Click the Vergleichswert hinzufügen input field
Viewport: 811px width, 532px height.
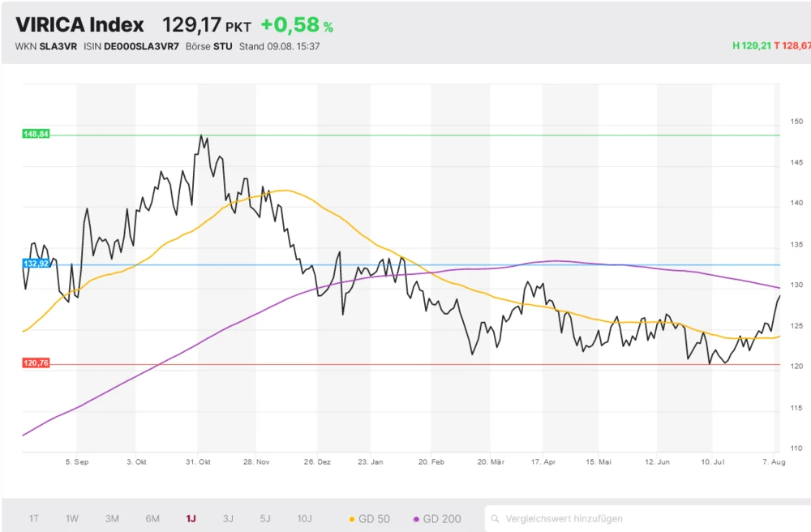pyautogui.click(x=649, y=518)
